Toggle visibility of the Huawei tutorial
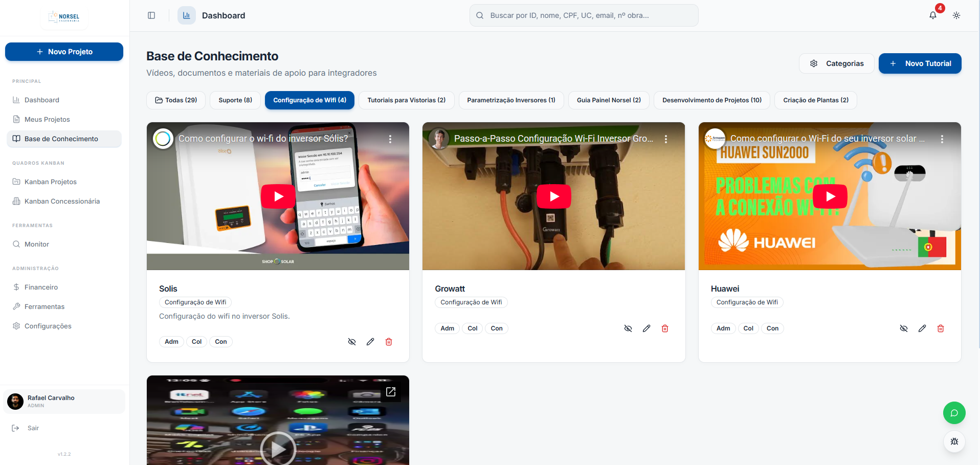980x465 pixels. click(x=904, y=328)
